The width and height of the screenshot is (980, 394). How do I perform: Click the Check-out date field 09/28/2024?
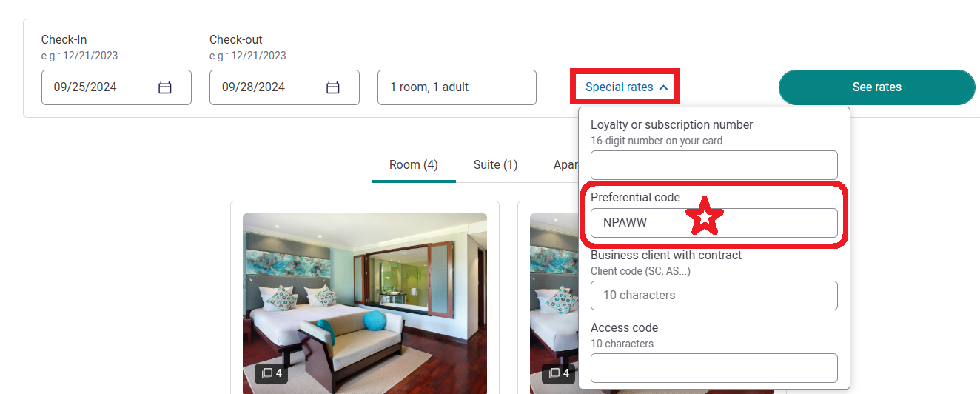(284, 87)
